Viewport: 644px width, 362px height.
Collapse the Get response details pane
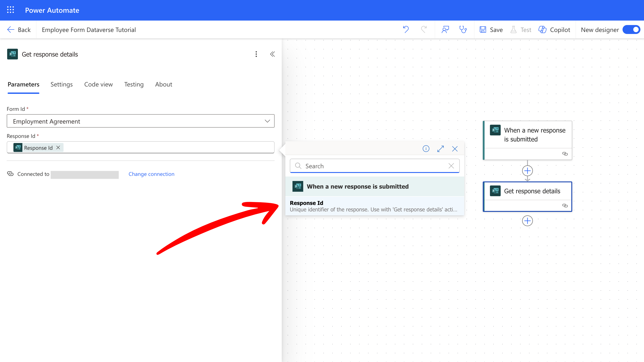(272, 54)
